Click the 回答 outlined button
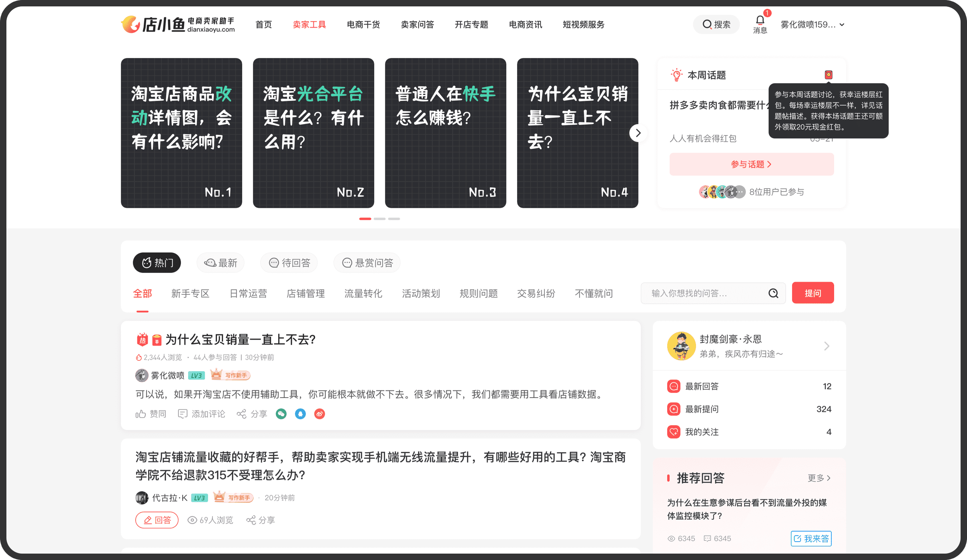This screenshot has height=560, width=967. (157, 520)
